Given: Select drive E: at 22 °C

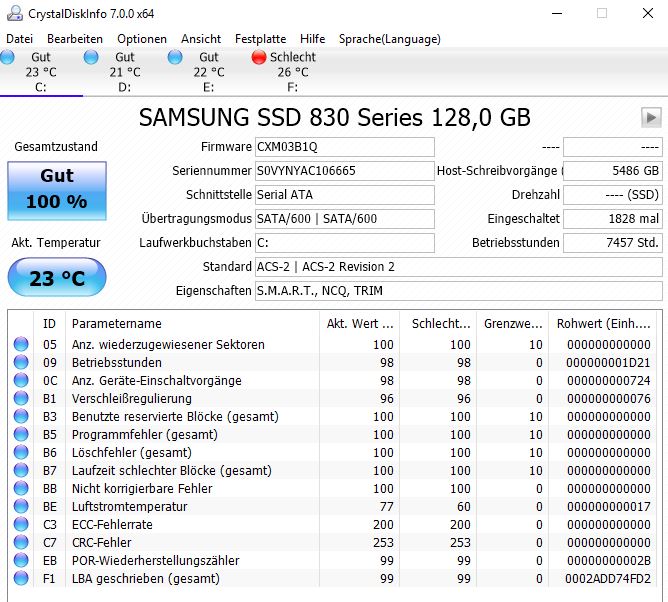Looking at the screenshot, I should click(x=209, y=72).
